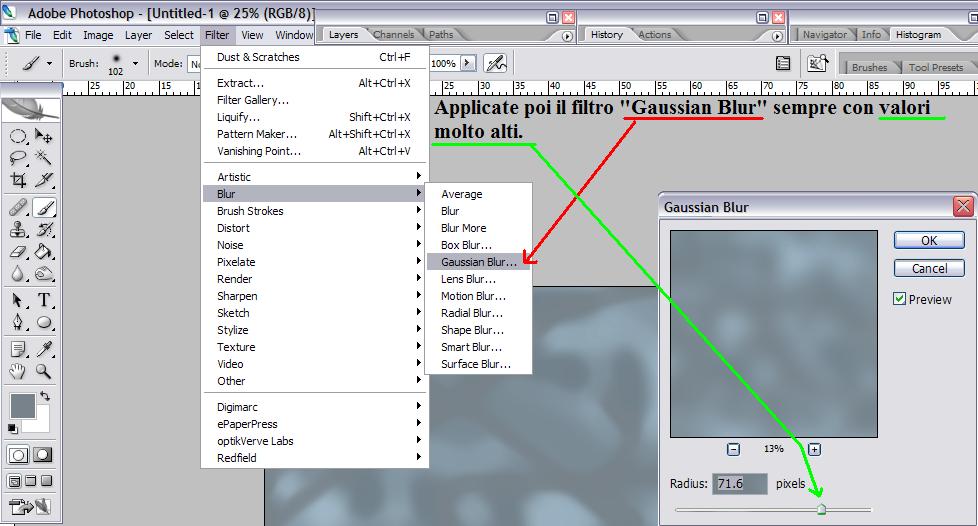Select the Slice tool
Screen dimensions: 978x526
pyautogui.click(x=44, y=180)
